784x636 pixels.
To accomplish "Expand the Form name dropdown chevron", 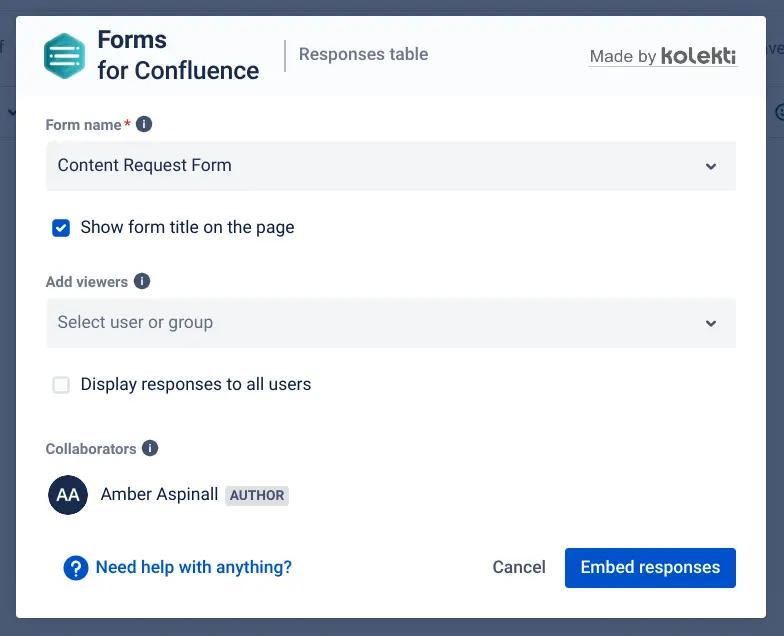I will [711, 166].
